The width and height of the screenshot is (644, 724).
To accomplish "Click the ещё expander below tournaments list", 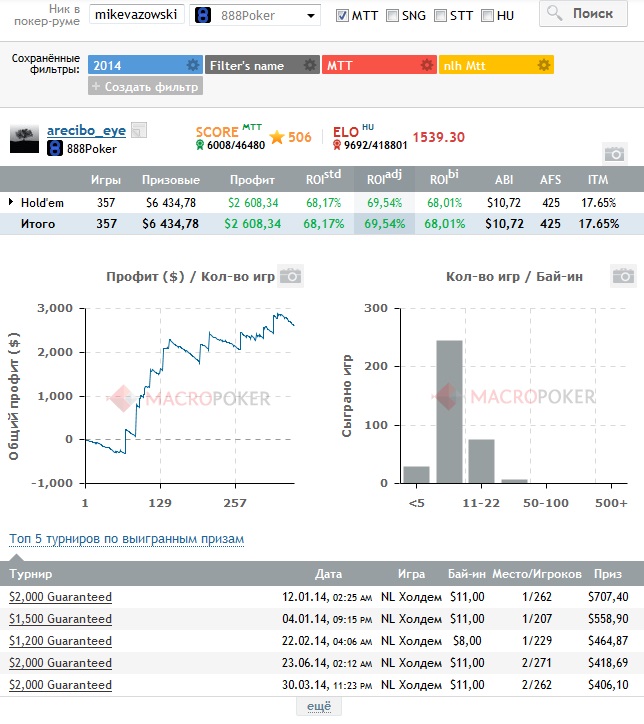I will click(321, 706).
